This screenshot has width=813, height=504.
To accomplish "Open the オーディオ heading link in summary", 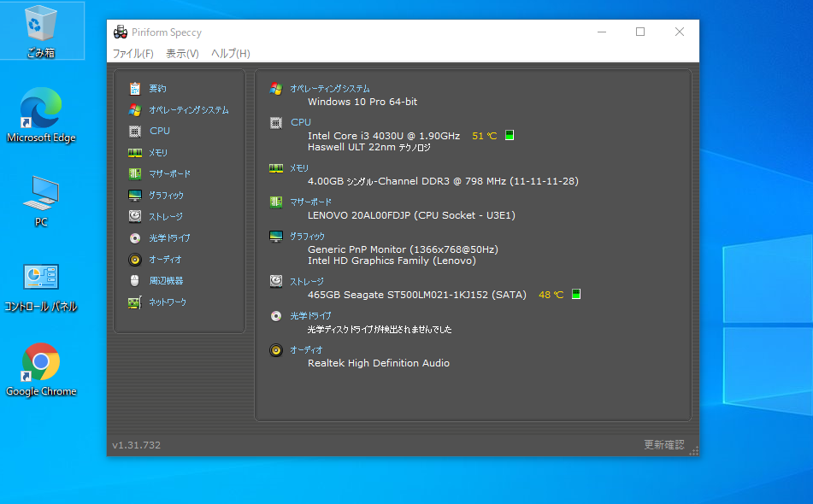I will click(x=306, y=349).
